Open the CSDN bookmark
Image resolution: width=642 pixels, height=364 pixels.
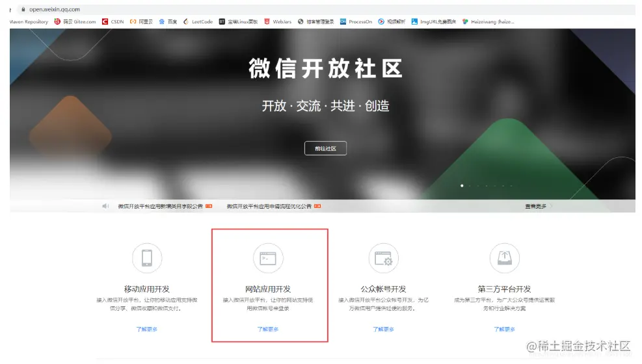click(113, 21)
